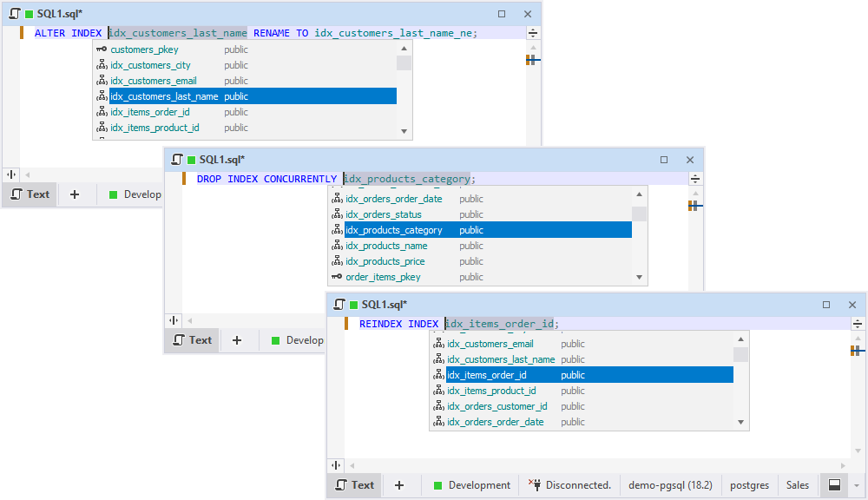868x500 pixels.
Task: Close the DROP INDEX SQL1.sql window
Action: [x=690, y=160]
